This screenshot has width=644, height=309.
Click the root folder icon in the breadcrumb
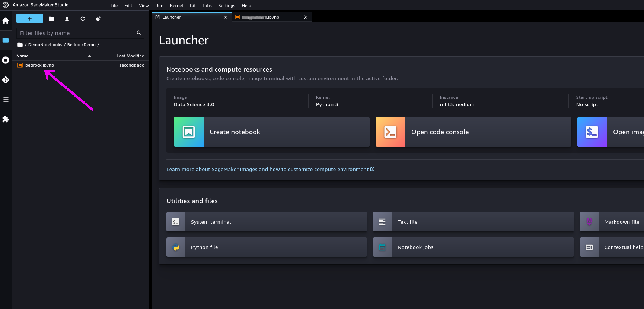(x=20, y=45)
